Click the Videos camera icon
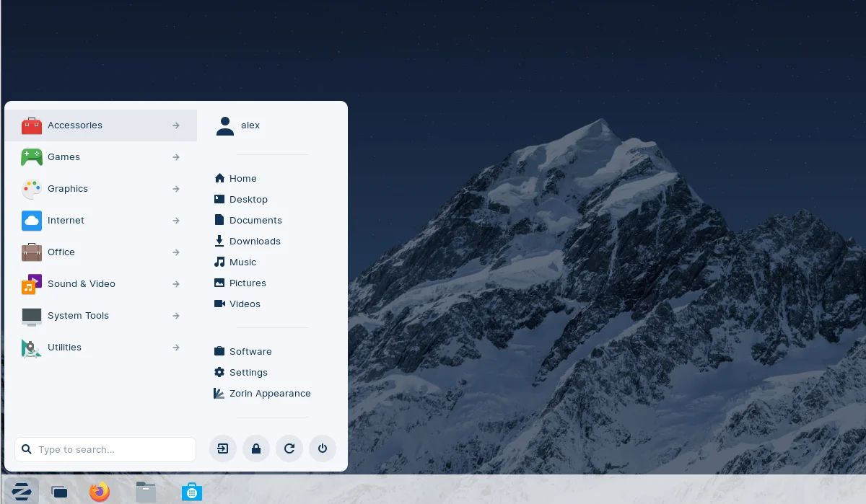 pyautogui.click(x=219, y=304)
